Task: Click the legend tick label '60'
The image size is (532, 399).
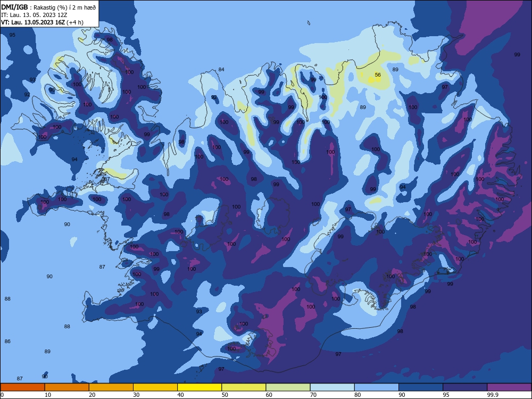Action: (269, 395)
